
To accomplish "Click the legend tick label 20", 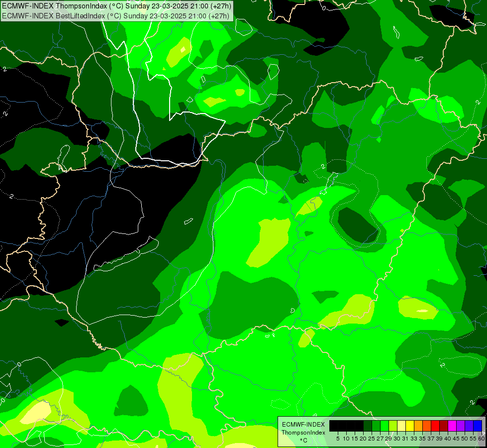I will [x=363, y=439].
